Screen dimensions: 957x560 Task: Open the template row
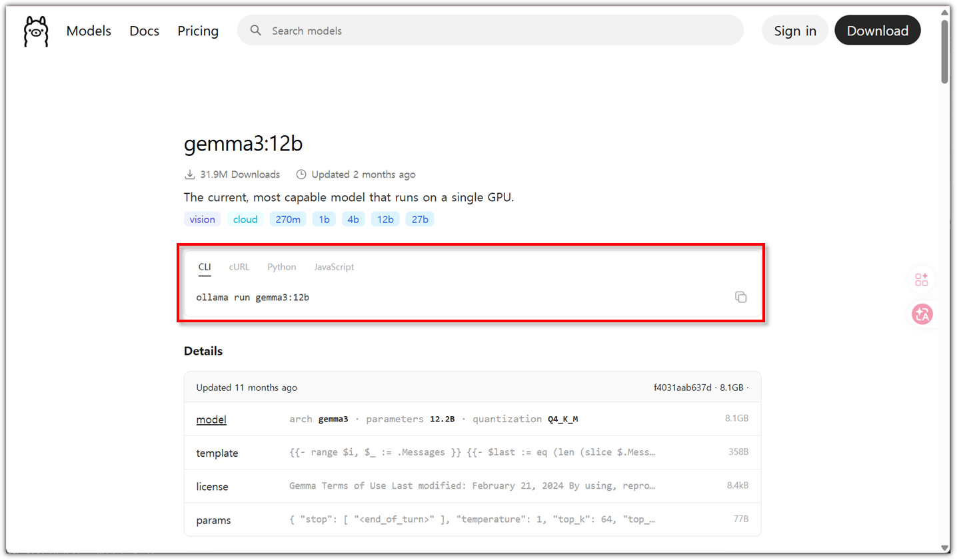point(473,453)
